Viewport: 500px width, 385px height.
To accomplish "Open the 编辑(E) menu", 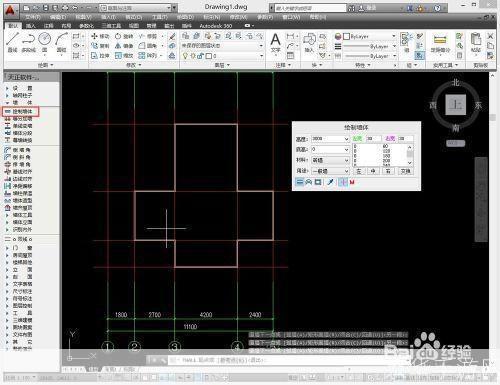I will pyautogui.click(x=58, y=17).
